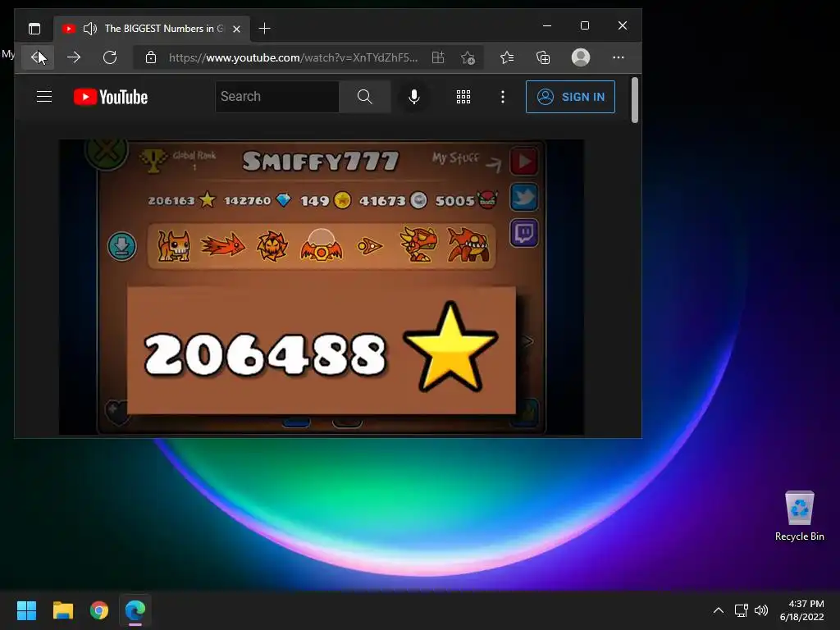Go to YouTube home via logo

[111, 97]
